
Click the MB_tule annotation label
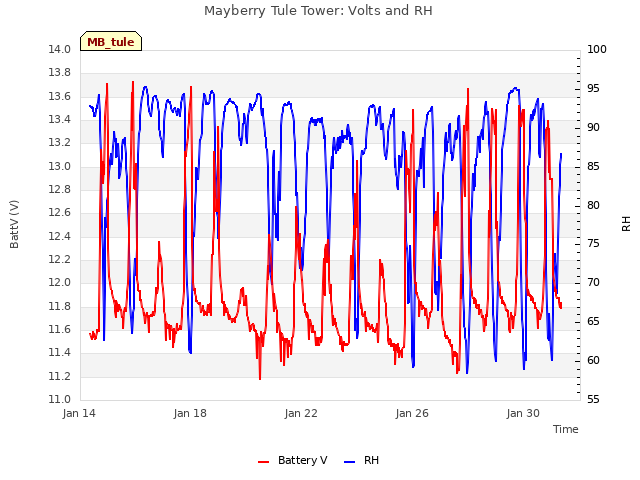point(111,41)
